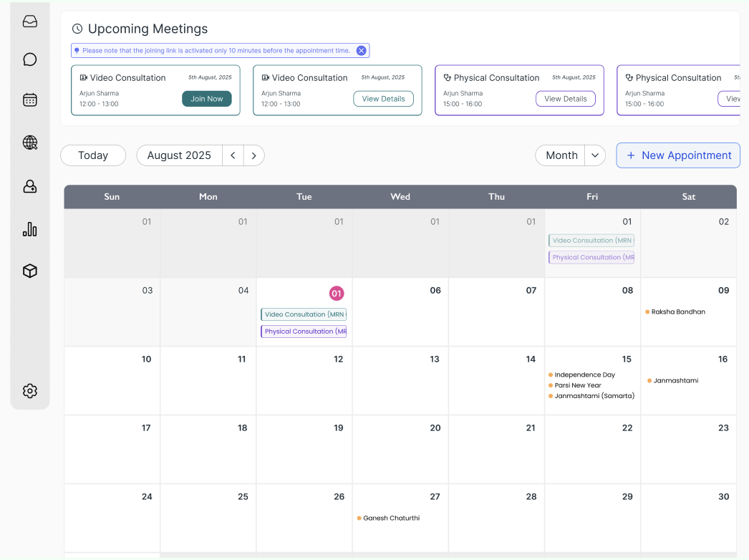The height and width of the screenshot is (560, 749).
Task: Click the globe icon in sidebar
Action: click(30, 143)
